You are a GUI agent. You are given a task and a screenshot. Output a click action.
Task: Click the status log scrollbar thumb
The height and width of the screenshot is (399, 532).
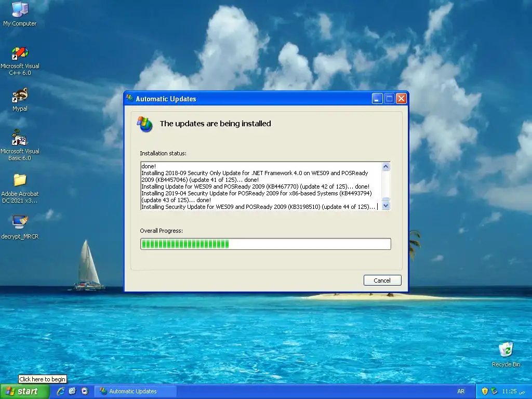tap(386, 199)
